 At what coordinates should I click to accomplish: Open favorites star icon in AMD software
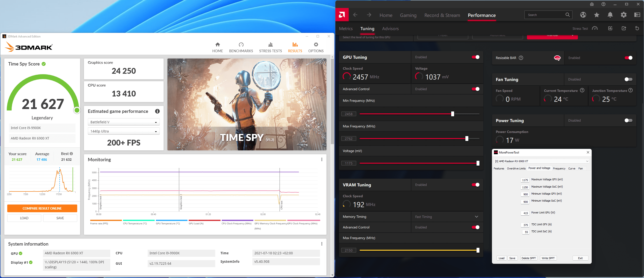click(596, 15)
